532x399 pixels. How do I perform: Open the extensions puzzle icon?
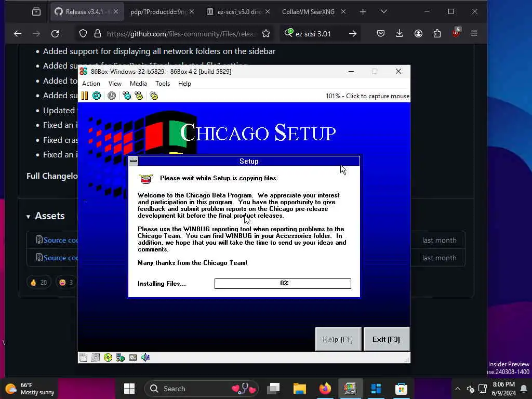tap(437, 33)
